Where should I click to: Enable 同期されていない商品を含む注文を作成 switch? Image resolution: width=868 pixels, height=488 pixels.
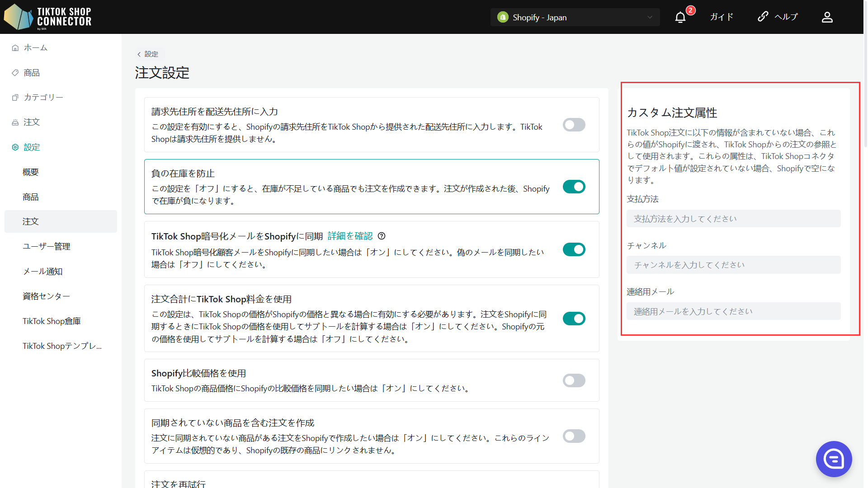pyautogui.click(x=574, y=436)
